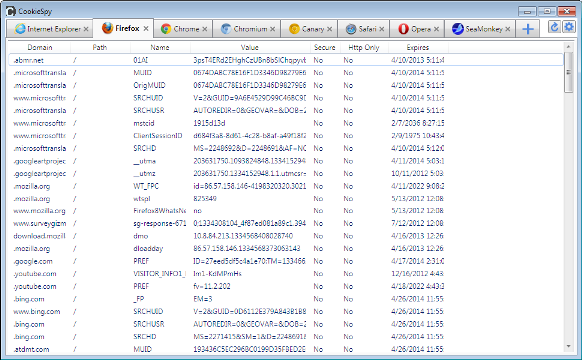Sort by the Domain column header

pyautogui.click(x=40, y=48)
